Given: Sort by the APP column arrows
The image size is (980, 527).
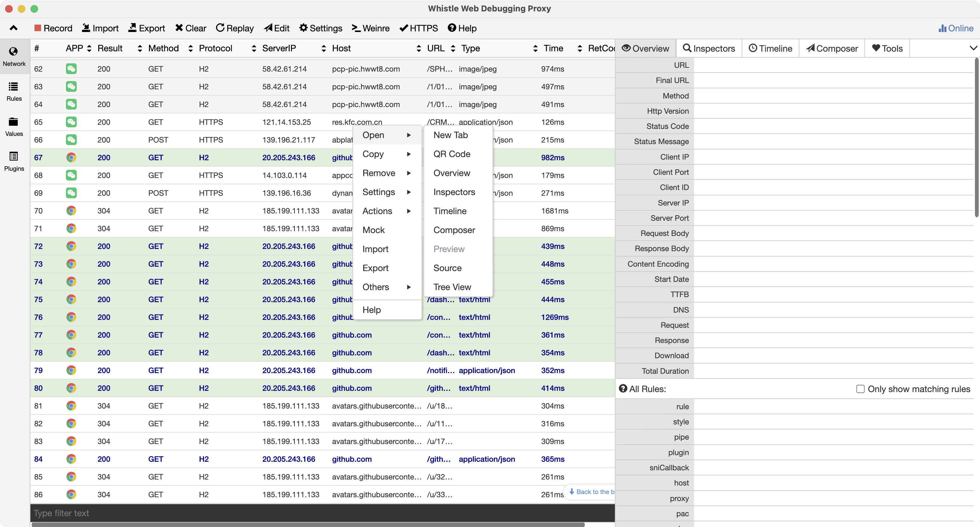Looking at the screenshot, I should (89, 48).
